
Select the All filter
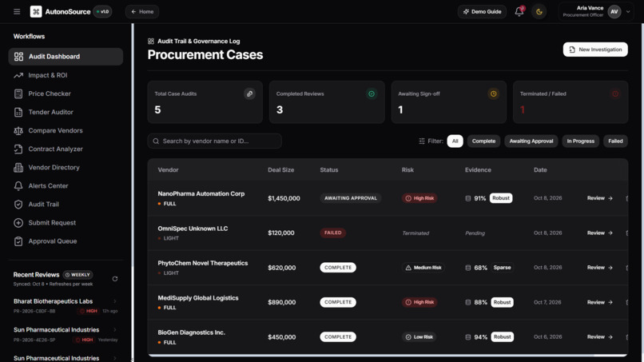(455, 141)
